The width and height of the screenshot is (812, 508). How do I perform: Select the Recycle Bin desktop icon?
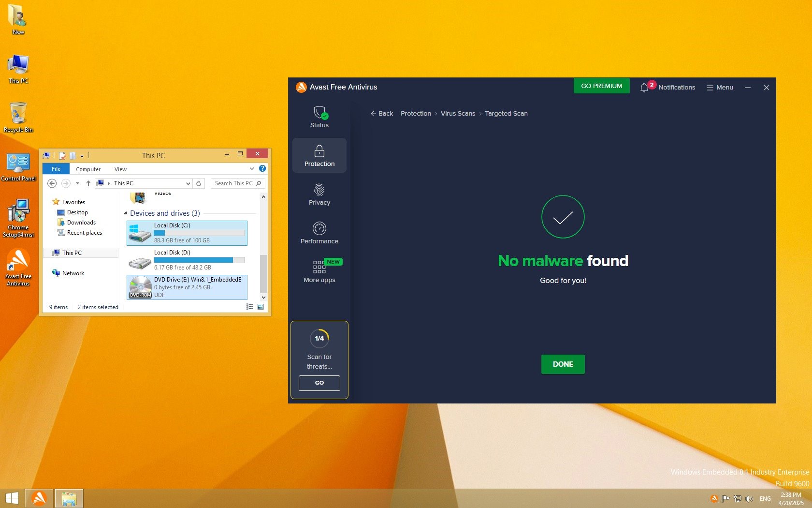[x=18, y=118]
